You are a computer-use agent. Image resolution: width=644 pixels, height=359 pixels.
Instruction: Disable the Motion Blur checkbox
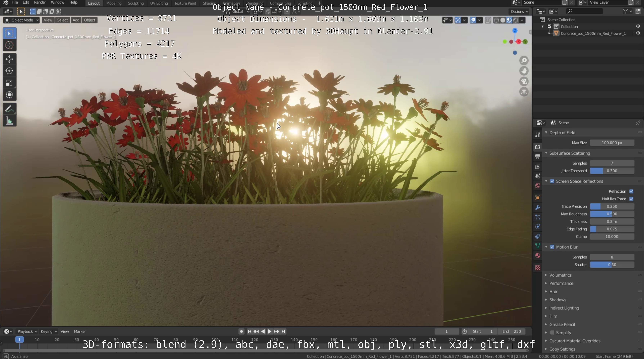coord(552,247)
